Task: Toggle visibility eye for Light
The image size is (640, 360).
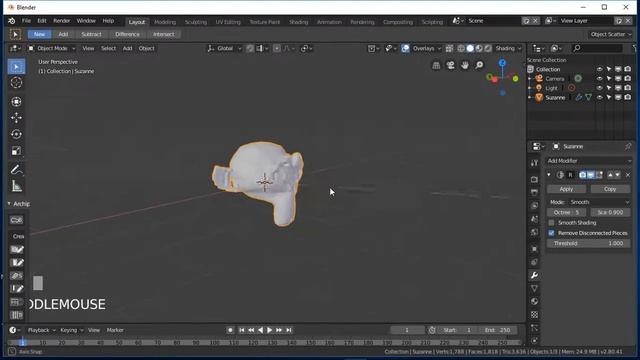Action: pos(600,88)
